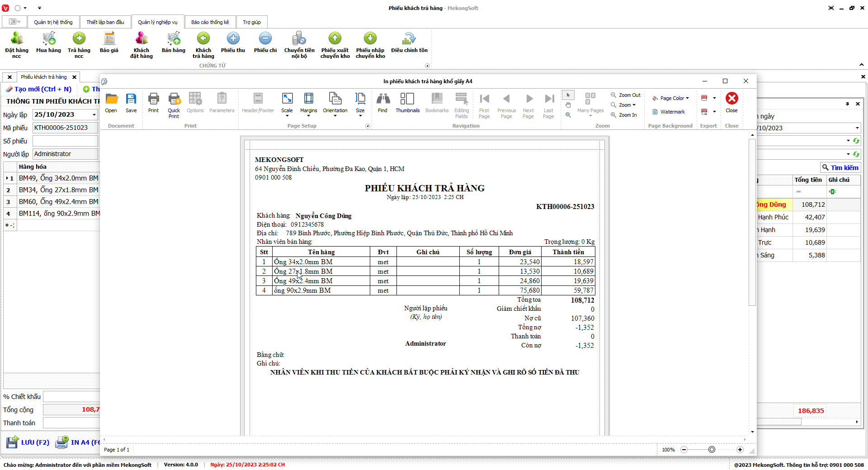Open the Thiết lập ban đầu tab
868x470 pixels.
tap(105, 22)
